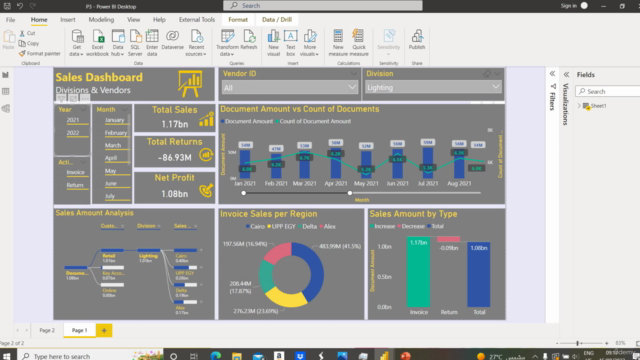The height and width of the screenshot is (360, 640).
Task: Remove Division level from decomposition tree
Action: pos(159,226)
